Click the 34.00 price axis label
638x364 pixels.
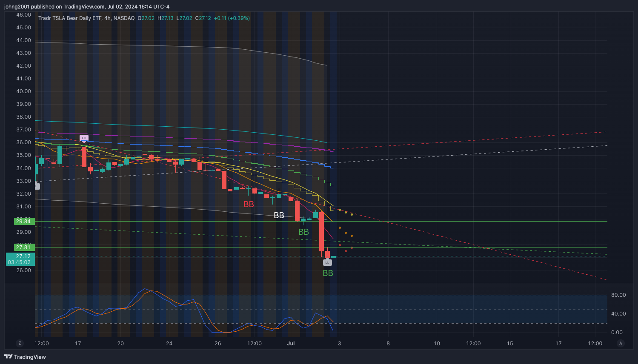click(x=23, y=168)
